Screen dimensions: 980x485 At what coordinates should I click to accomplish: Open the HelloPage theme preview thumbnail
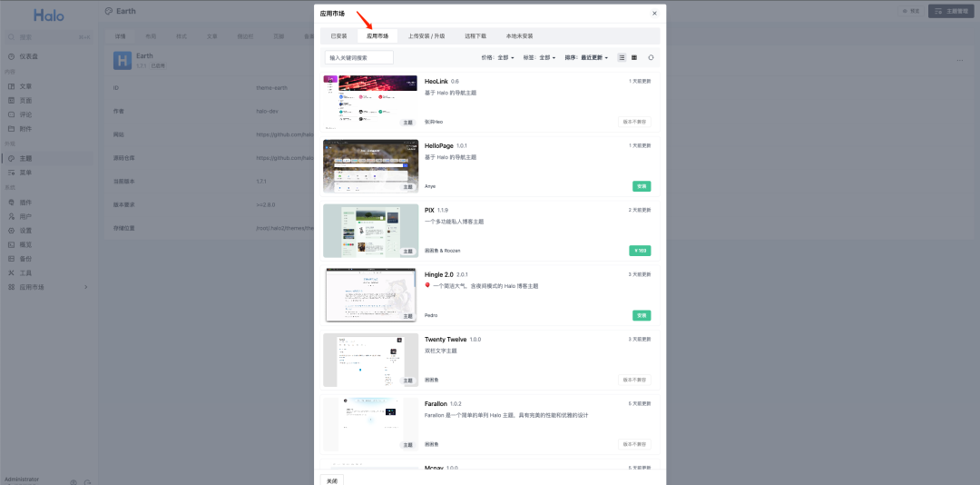(x=370, y=166)
